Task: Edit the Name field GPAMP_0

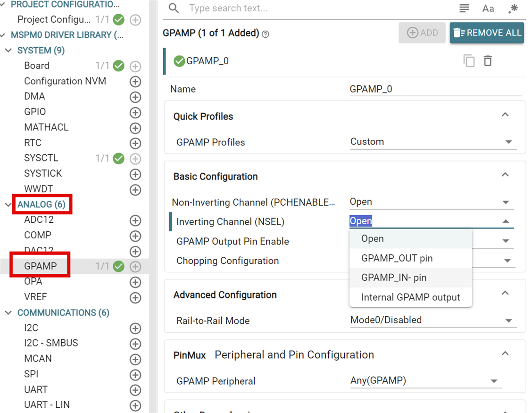Action: [x=436, y=89]
